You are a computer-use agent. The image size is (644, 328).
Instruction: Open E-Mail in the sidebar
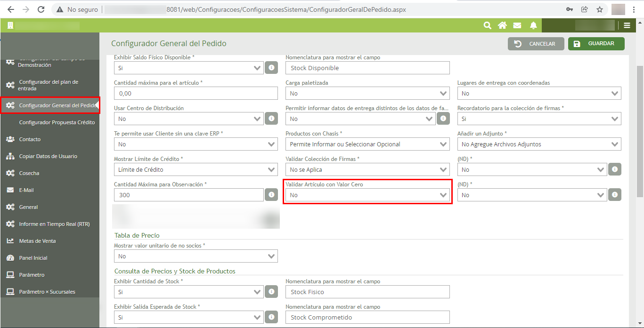[49, 190]
